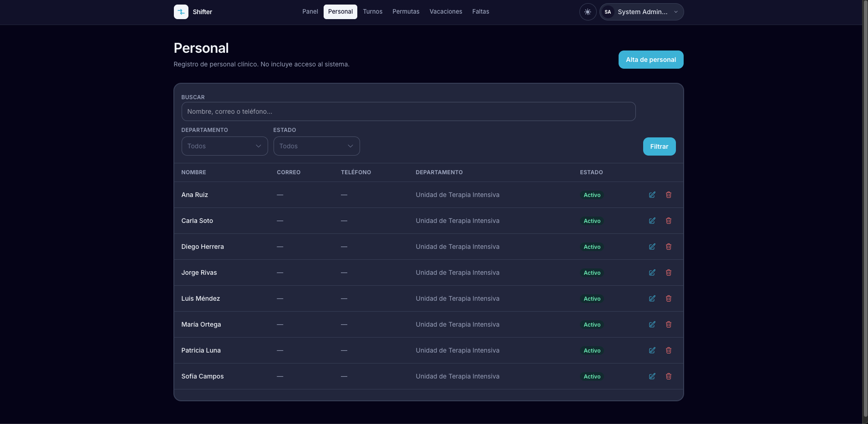The height and width of the screenshot is (424, 868).
Task: Remove María Ortega with the trash icon
Action: [x=669, y=324]
